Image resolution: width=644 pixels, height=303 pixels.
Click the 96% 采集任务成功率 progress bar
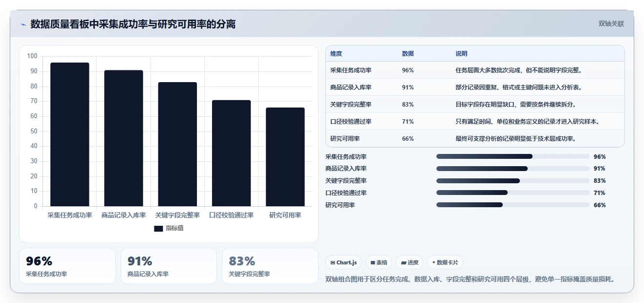click(x=513, y=156)
